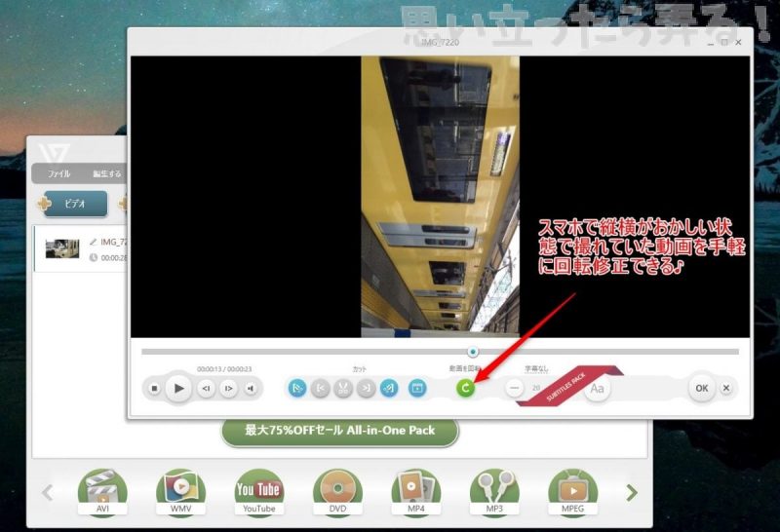This screenshot has height=532, width=780.
Task: Click the plus icon beside ビデオ
Action: pyautogui.click(x=44, y=204)
